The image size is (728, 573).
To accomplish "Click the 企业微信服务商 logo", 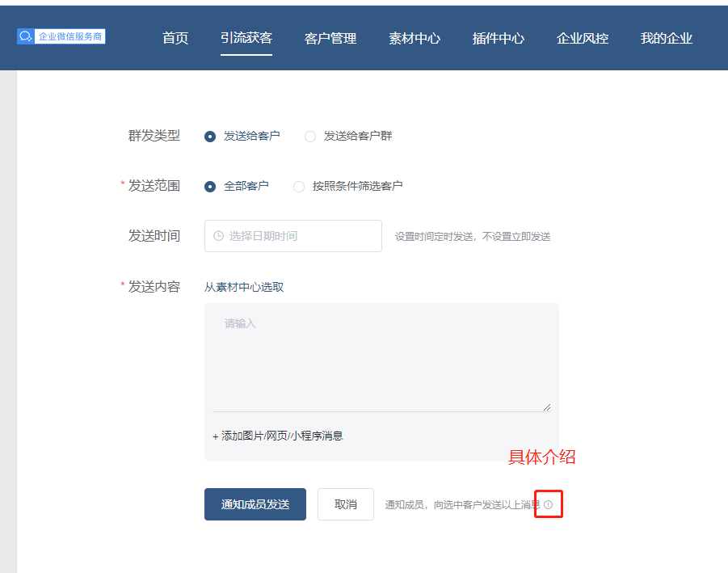I will coord(61,36).
